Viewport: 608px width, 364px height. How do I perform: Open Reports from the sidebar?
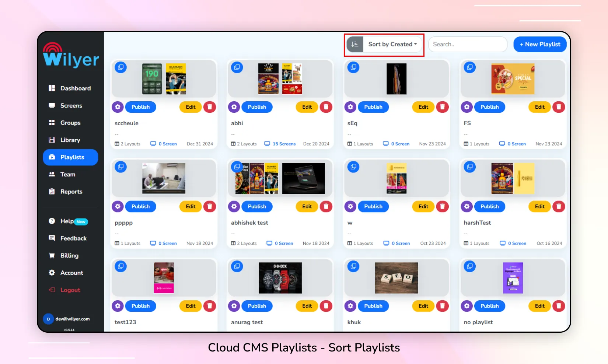pos(70,192)
